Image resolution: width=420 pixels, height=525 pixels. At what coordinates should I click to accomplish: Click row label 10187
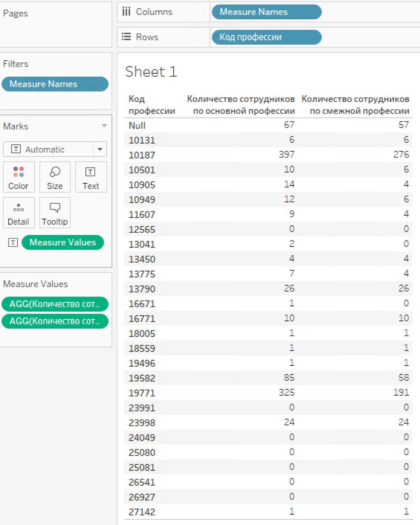142,155
